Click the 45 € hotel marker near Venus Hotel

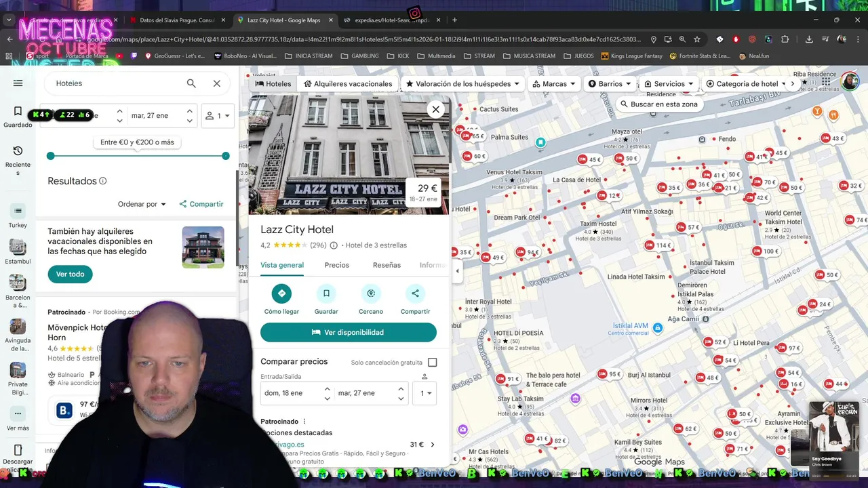[589, 160]
